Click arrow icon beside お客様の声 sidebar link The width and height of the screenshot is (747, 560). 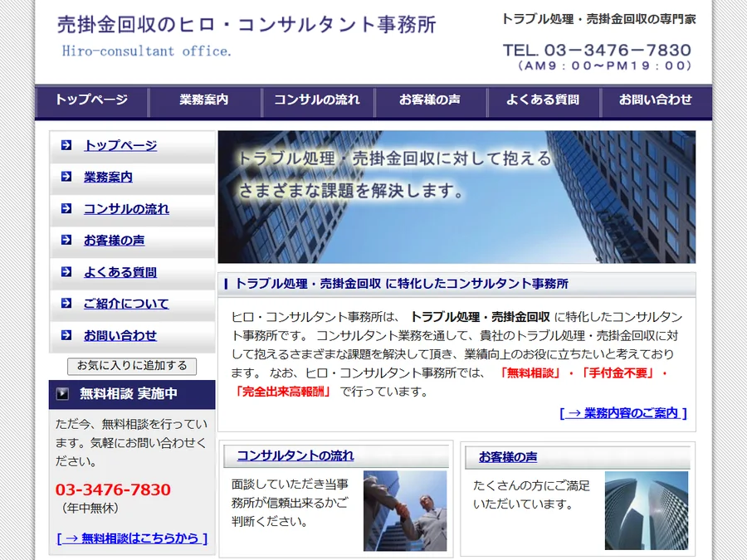66,240
